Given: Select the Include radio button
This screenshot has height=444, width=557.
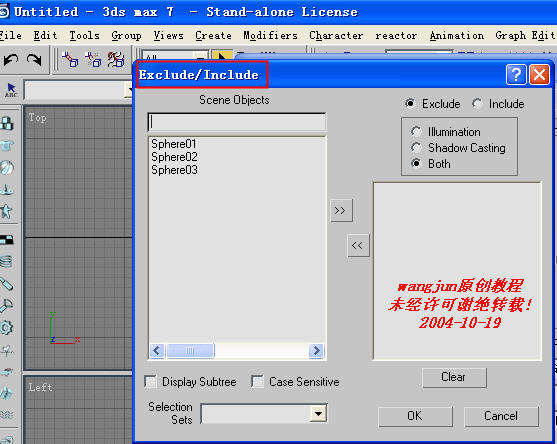Looking at the screenshot, I should 477,104.
